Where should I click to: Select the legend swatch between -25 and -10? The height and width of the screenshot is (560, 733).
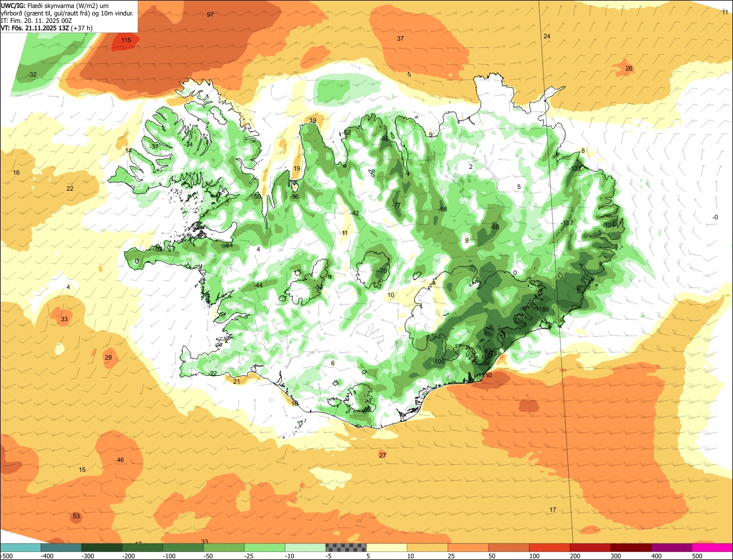tap(265, 547)
